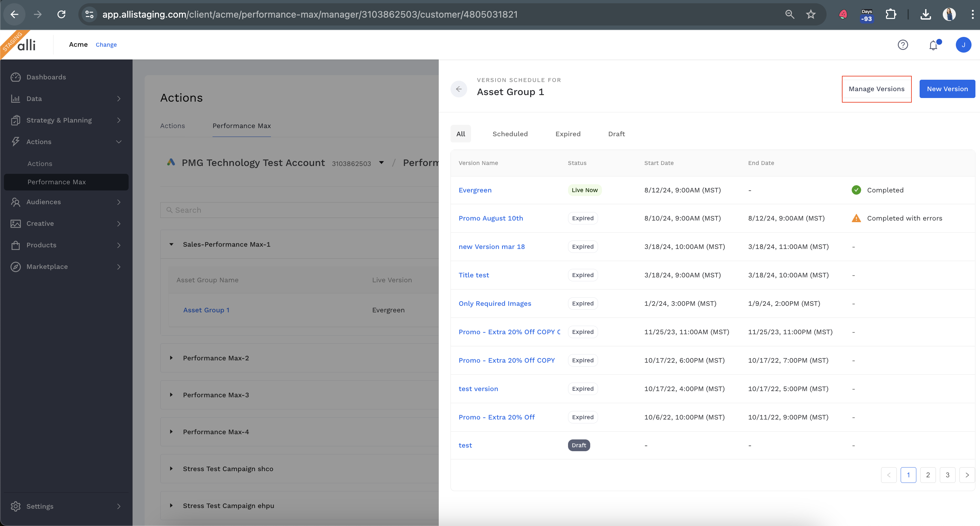The height and width of the screenshot is (526, 980).
Task: Expand the Performance Max-2 campaign
Action: pos(171,358)
